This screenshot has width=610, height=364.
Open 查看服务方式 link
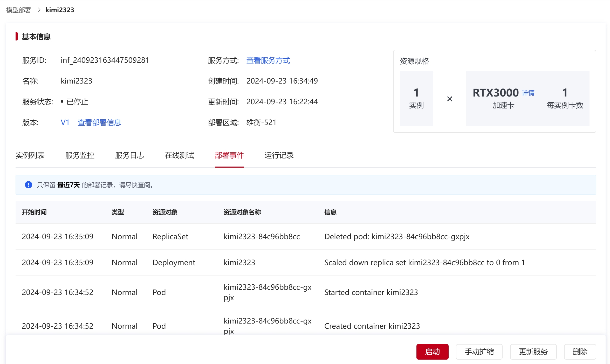tap(268, 60)
